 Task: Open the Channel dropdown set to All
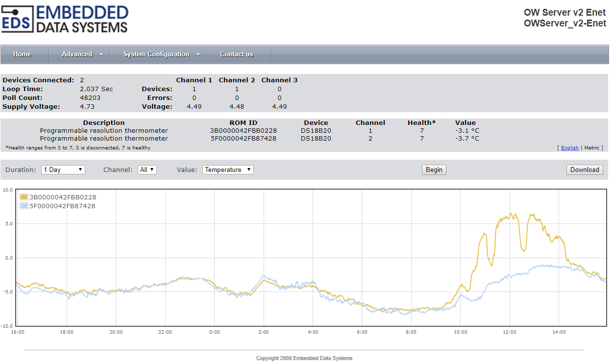click(147, 170)
